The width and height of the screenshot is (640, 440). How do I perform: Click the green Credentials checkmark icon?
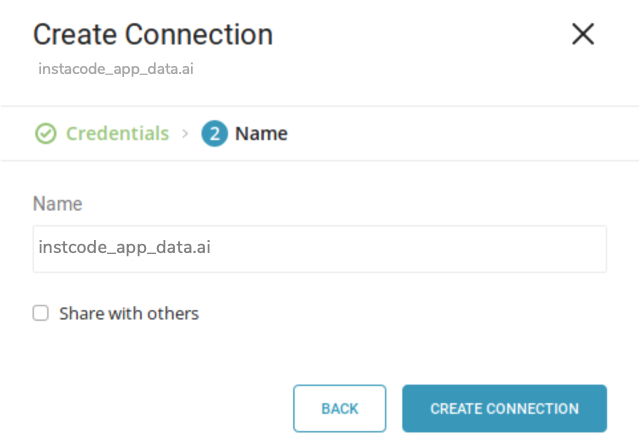click(45, 133)
